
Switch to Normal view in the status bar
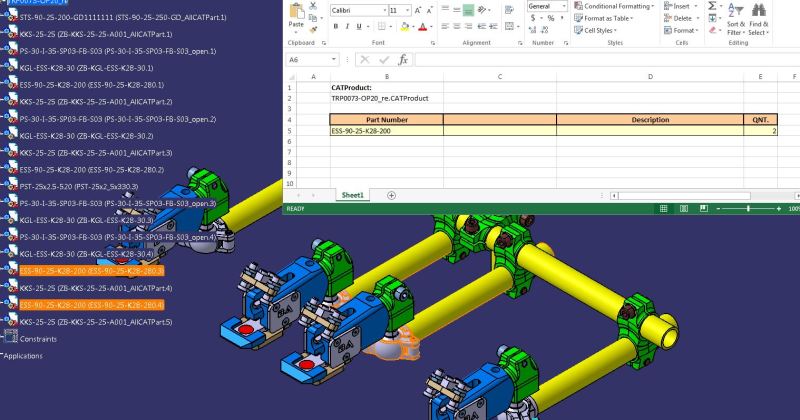[664, 209]
